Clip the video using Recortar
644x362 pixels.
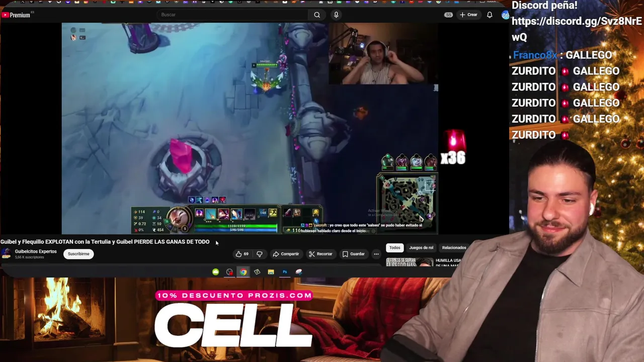[320, 254]
